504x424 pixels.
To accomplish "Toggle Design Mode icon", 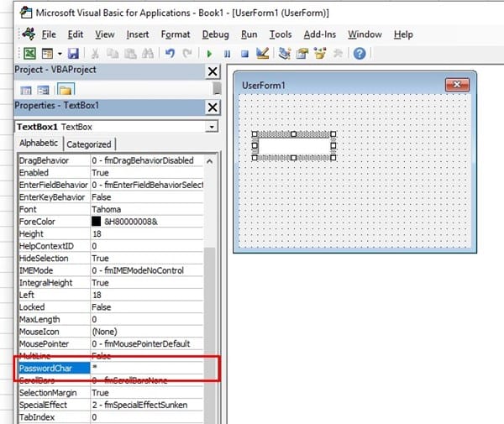I will [x=263, y=54].
